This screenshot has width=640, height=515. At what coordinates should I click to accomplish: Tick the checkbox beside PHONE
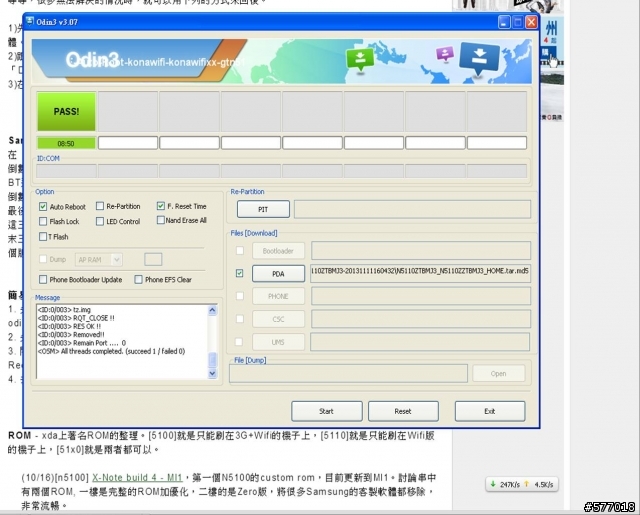[x=240, y=296]
